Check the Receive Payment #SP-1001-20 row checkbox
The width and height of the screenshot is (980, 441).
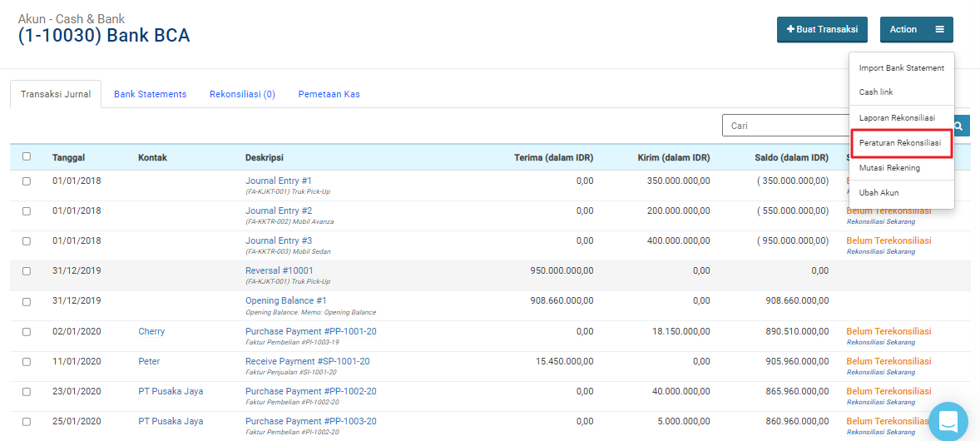[27, 362]
